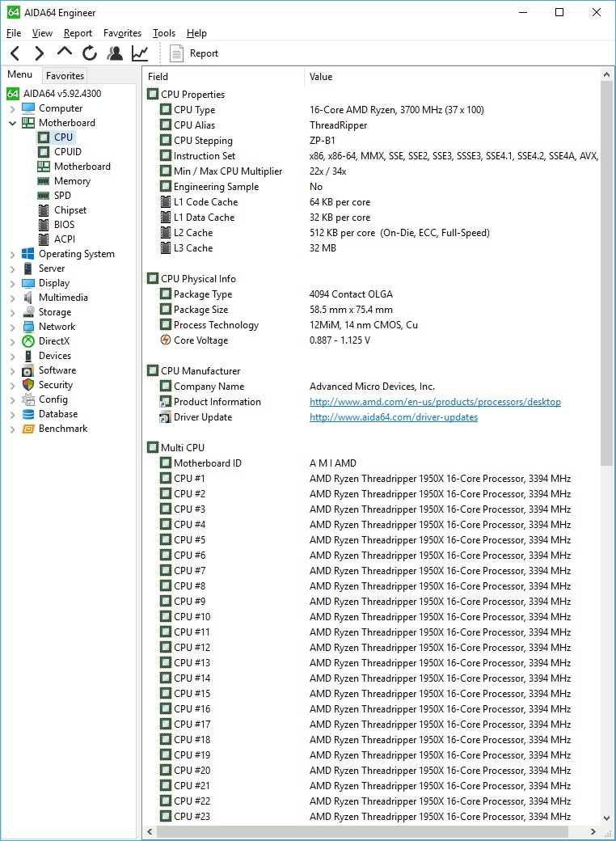Click the vertical scrollbar up arrow
The image size is (616, 841).
(606, 74)
